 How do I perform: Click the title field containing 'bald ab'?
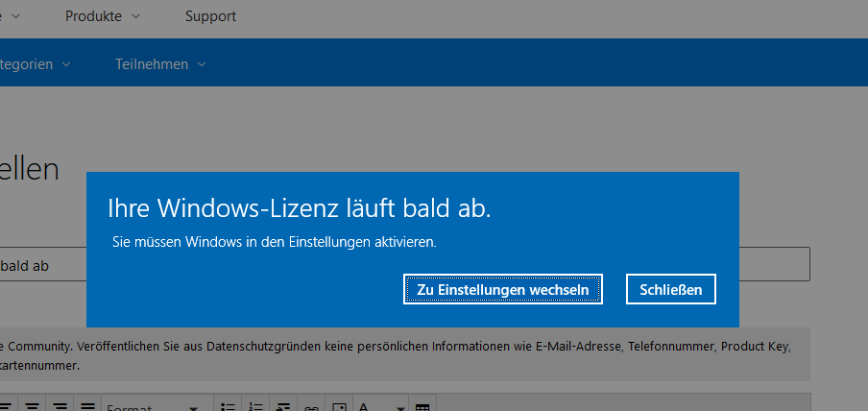click(x=404, y=265)
